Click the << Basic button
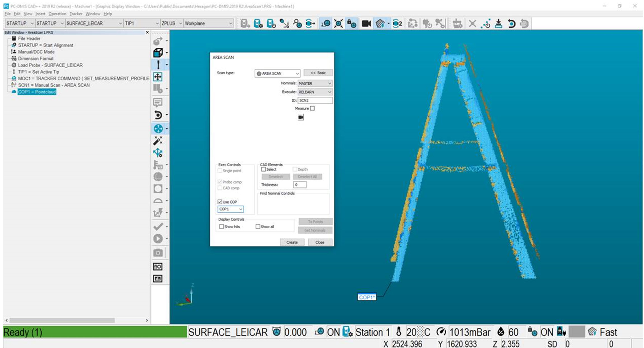Image resolution: width=644 pixels, height=348 pixels. [318, 73]
